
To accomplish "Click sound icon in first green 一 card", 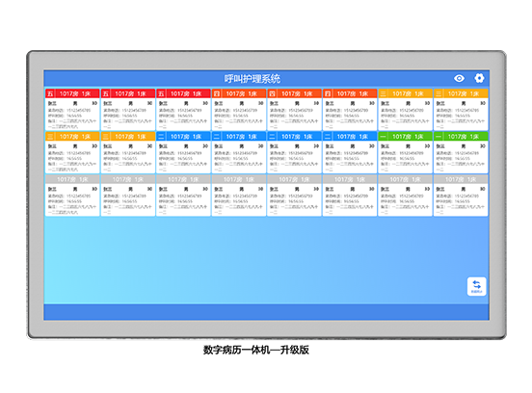I will (x=427, y=146).
